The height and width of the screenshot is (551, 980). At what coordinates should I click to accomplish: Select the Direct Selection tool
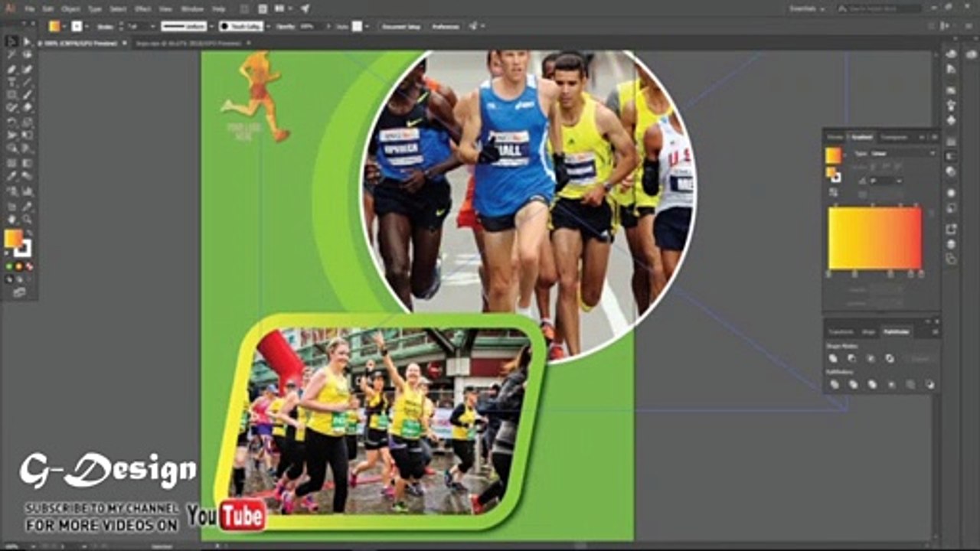(x=27, y=41)
